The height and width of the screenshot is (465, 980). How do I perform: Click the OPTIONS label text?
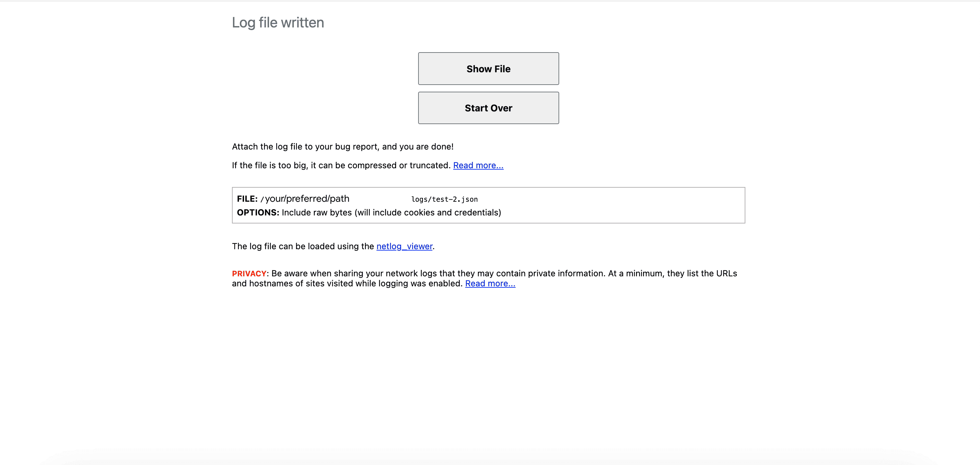coord(258,212)
